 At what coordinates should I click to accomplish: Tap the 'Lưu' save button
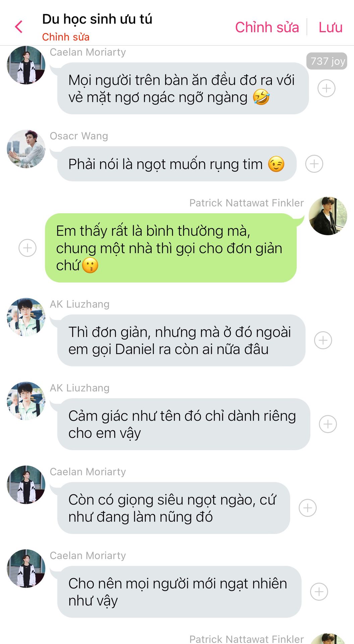(331, 27)
